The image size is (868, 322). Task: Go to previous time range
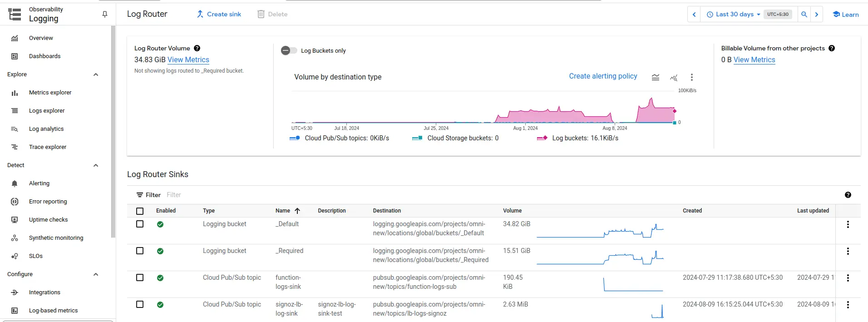coord(694,15)
